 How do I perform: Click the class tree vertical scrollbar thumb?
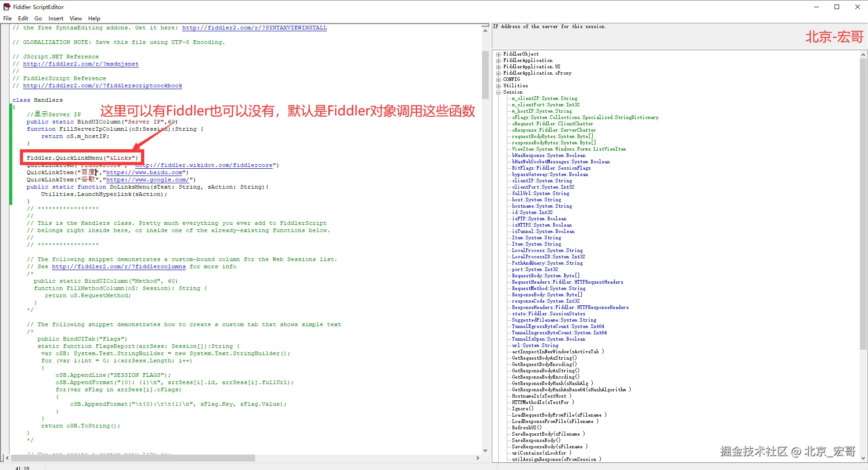[x=863, y=204]
